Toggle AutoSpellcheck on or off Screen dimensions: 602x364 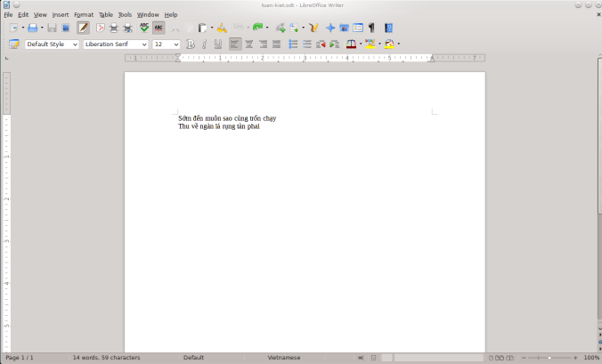coord(159,28)
